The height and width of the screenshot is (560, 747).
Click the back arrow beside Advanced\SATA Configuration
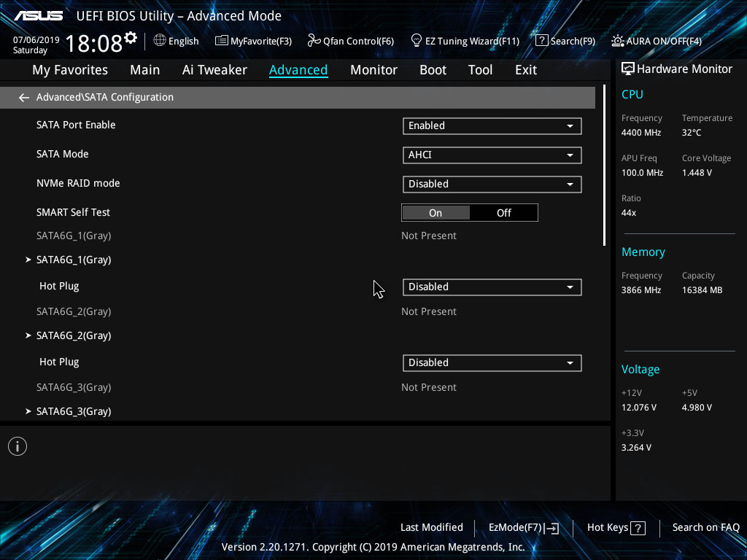24,98
